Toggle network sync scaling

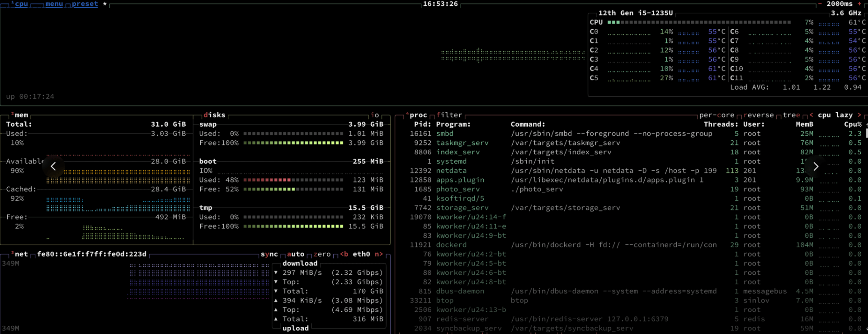click(269, 254)
